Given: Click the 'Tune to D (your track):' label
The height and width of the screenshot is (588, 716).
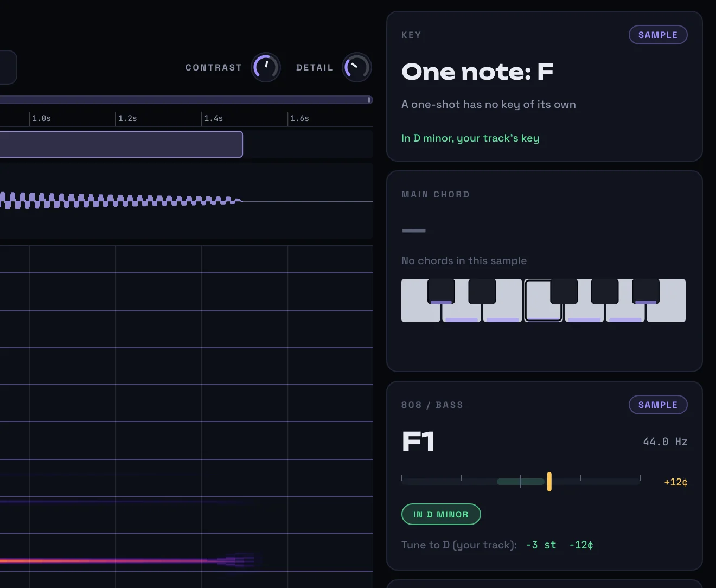Looking at the screenshot, I should (x=459, y=545).
